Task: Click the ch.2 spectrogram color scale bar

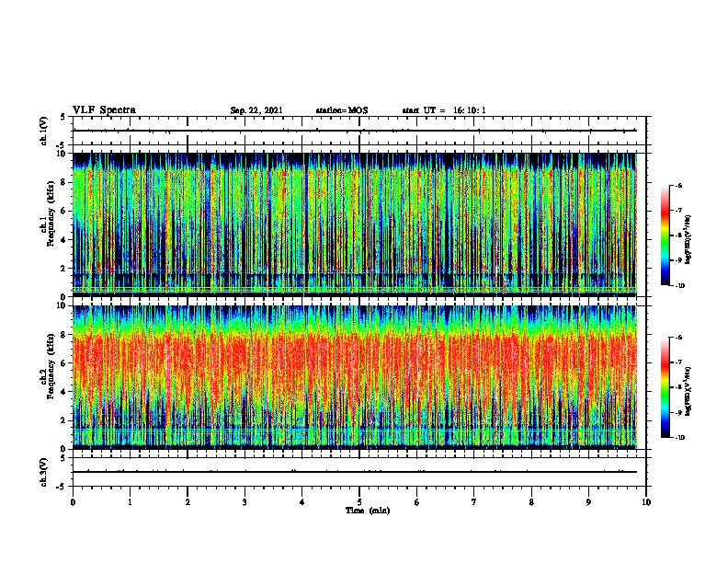Action: (x=665, y=387)
